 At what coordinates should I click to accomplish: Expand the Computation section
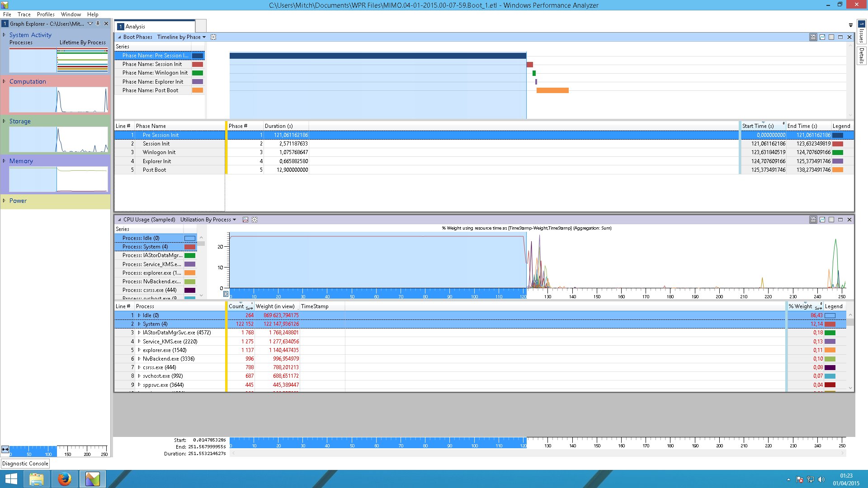coord(5,81)
